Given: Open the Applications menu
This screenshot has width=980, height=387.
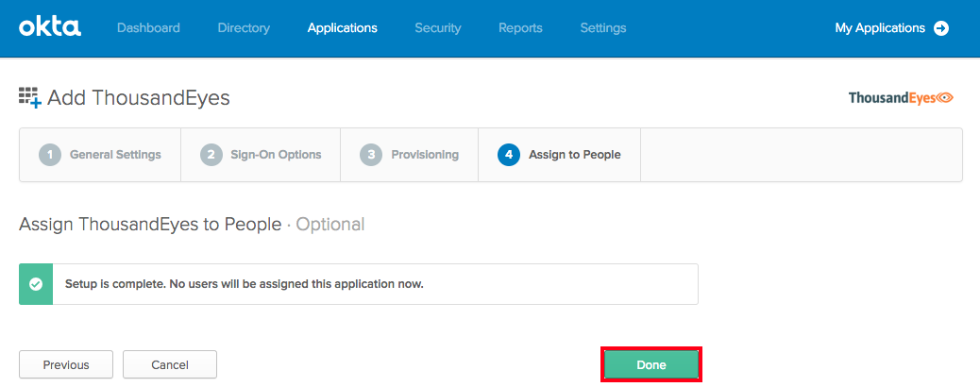Looking at the screenshot, I should tap(343, 28).
